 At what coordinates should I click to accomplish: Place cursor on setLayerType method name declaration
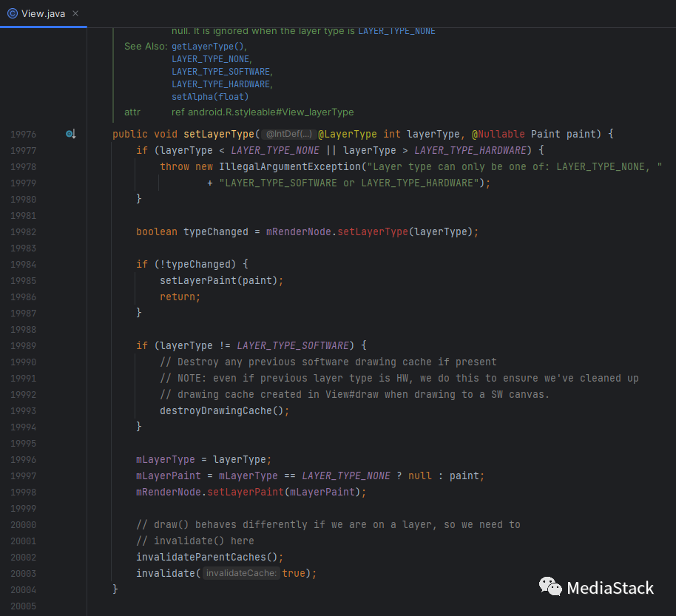(x=218, y=134)
